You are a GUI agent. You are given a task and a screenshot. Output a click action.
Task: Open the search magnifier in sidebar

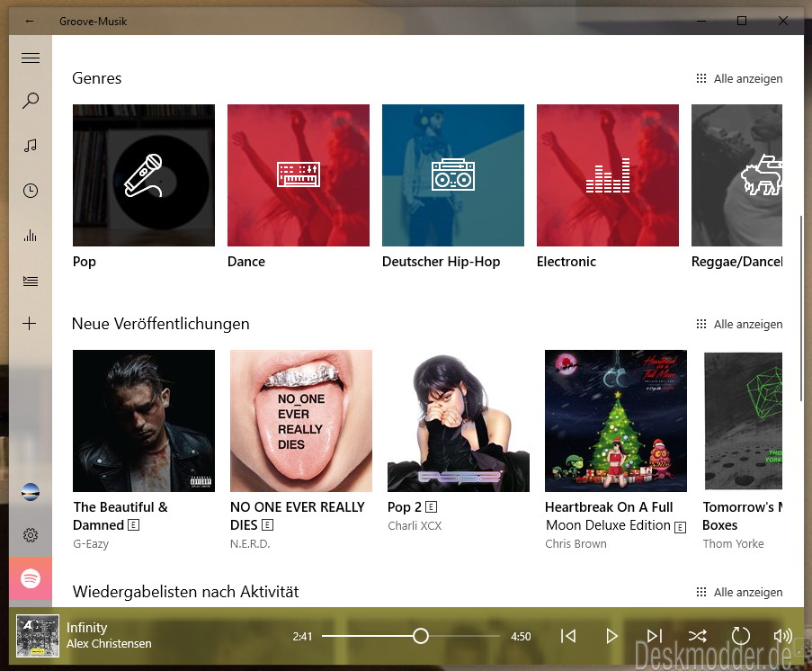click(30, 101)
